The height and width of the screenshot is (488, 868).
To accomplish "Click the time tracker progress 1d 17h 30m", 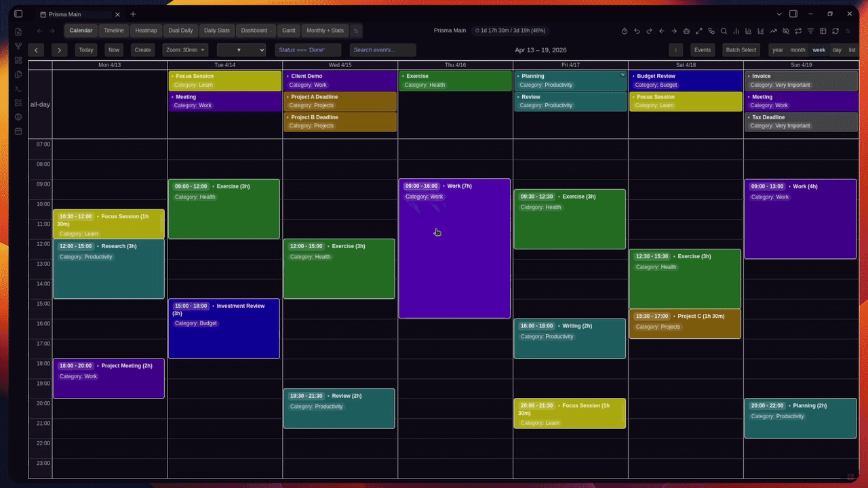I will (x=509, y=30).
